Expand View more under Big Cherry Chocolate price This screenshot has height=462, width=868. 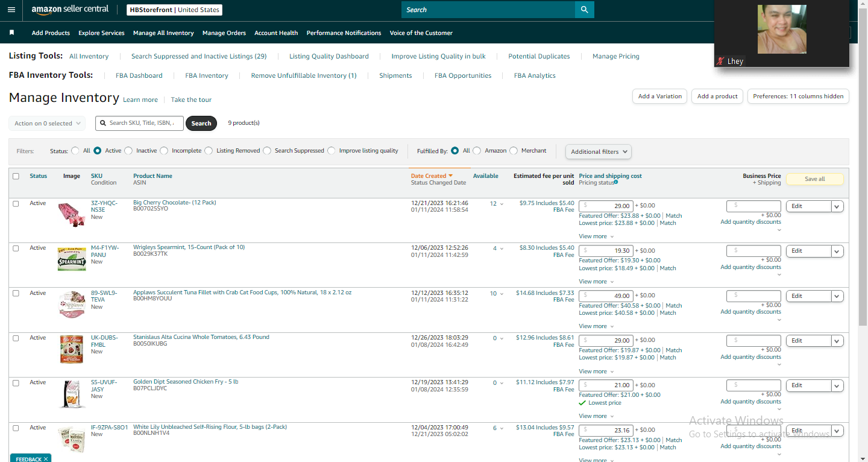(596, 236)
